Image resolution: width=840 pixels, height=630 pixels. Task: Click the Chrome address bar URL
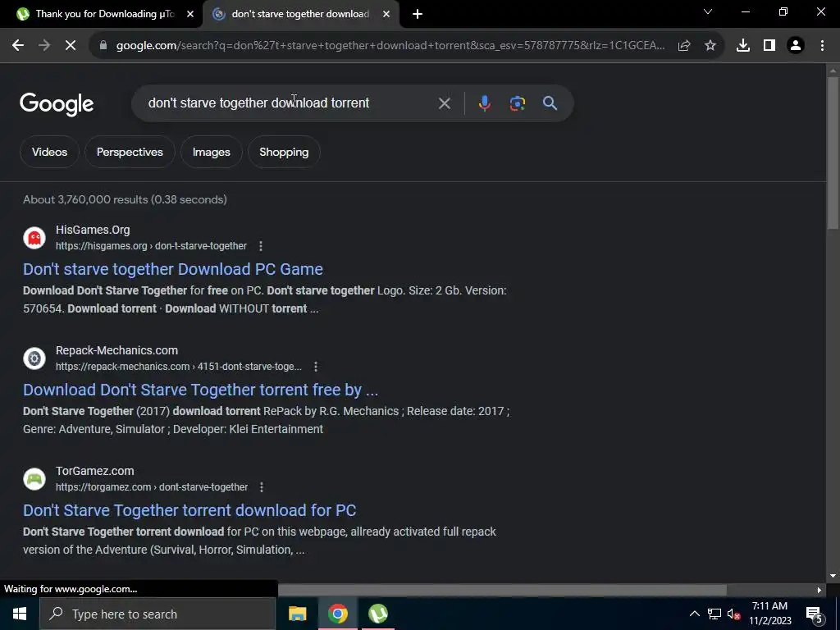coord(390,46)
